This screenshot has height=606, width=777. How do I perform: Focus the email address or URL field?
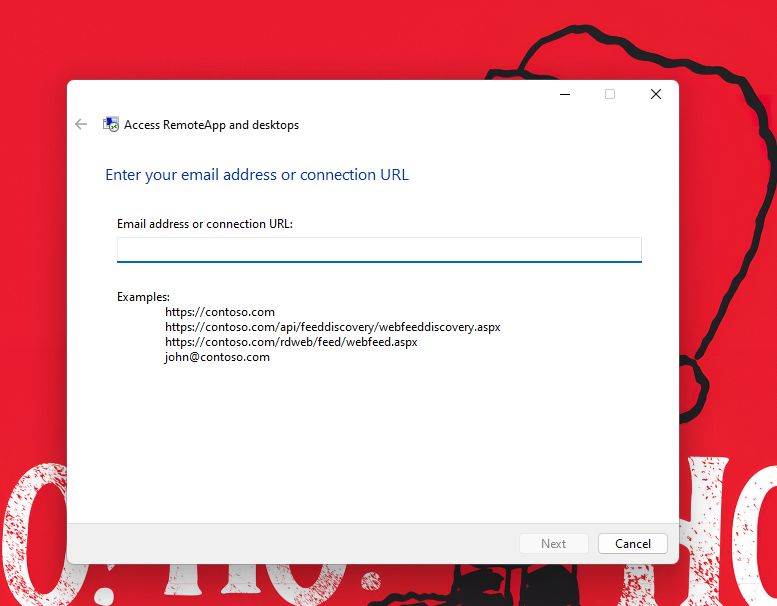378,249
